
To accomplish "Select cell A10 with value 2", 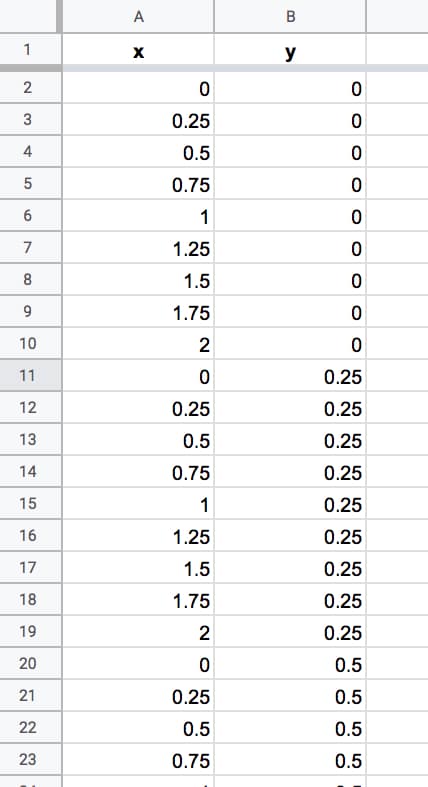I will (x=138, y=344).
